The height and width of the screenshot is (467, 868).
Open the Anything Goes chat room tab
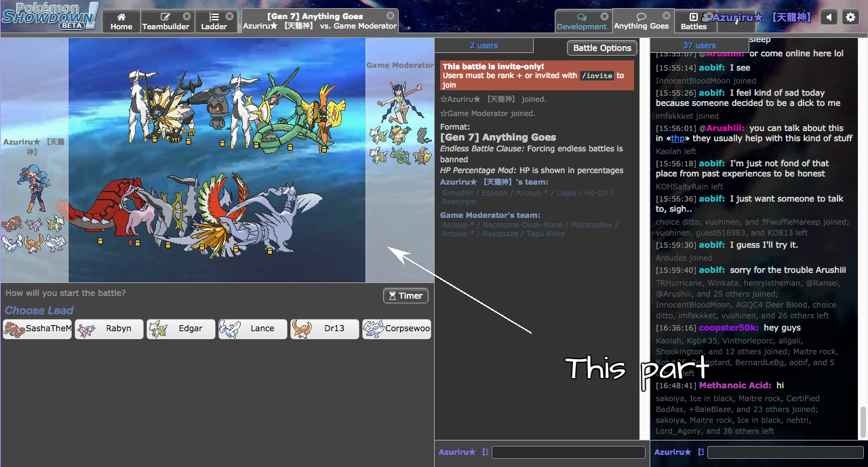[x=642, y=21]
